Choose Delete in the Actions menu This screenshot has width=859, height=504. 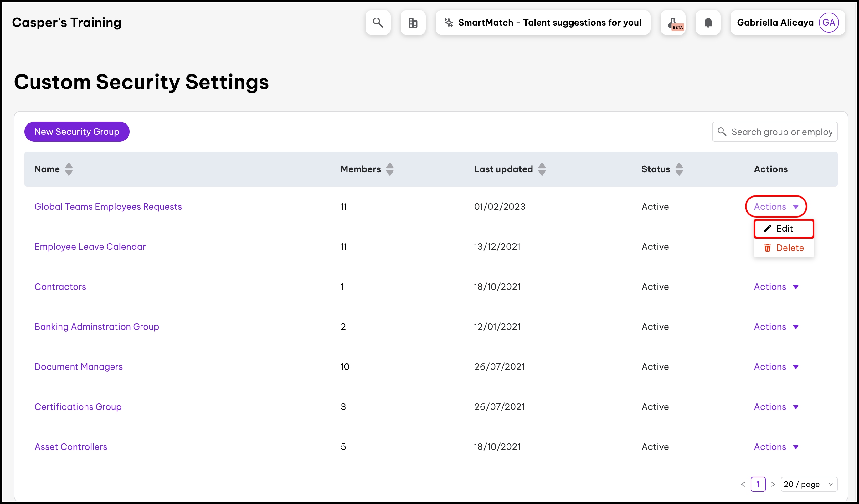(x=783, y=248)
